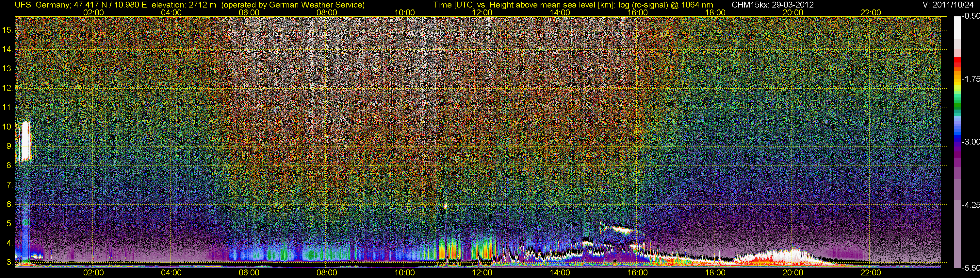Click the 14:00 label on the bottom time axis
This screenshot has width=980, height=278.
(x=560, y=273)
